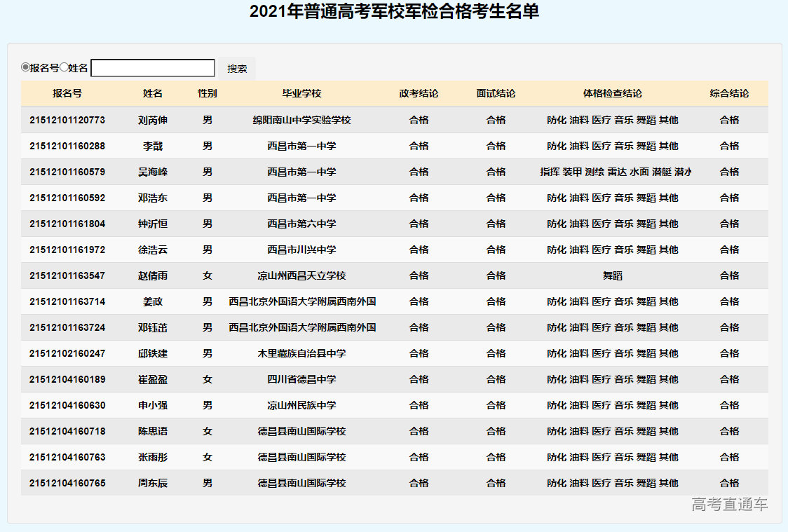Select the 姓名 radio button
Viewport: 788px width, 532px height.
[64, 67]
